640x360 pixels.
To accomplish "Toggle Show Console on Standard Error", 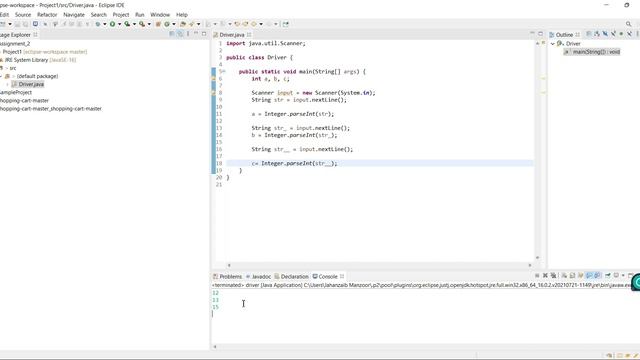I will point(597,276).
